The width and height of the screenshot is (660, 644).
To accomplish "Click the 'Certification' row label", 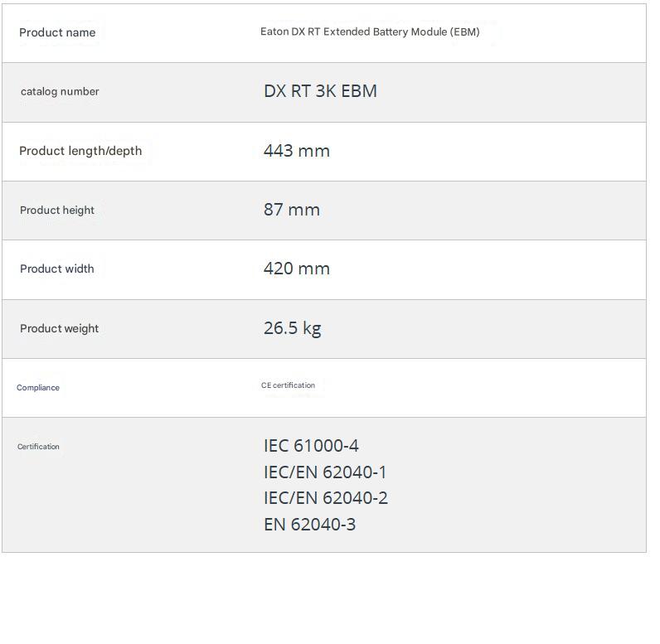I will [x=38, y=447].
